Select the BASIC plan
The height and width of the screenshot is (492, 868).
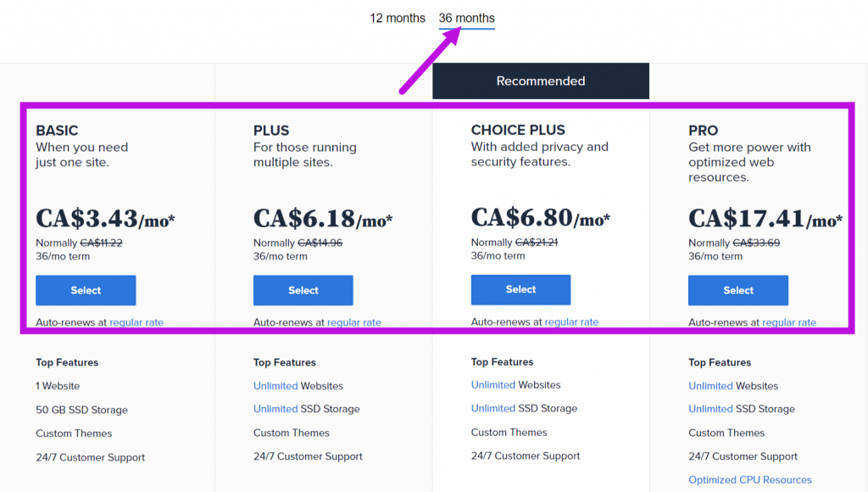86,290
